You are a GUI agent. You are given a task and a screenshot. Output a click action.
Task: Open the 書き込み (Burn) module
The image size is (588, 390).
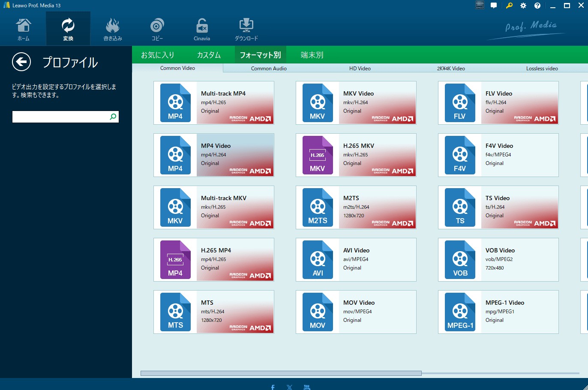pyautogui.click(x=113, y=29)
